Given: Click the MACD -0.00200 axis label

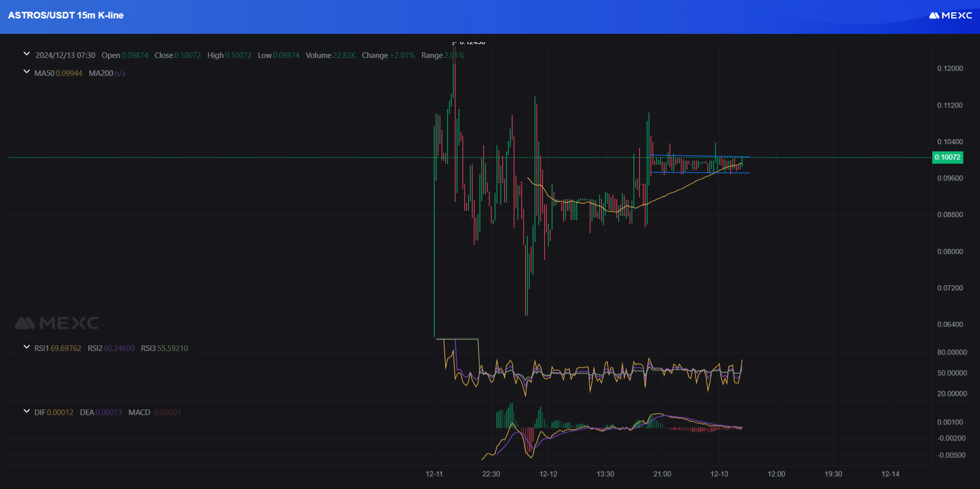Looking at the screenshot, I should click(x=951, y=438).
